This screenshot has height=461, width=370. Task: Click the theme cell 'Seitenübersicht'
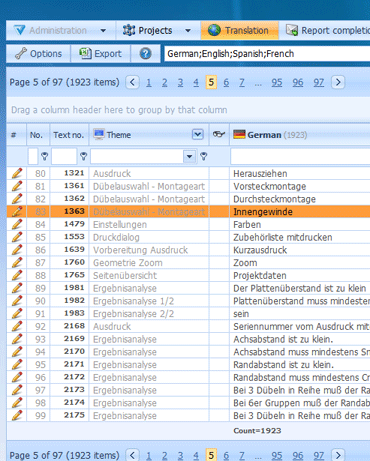click(x=149, y=275)
